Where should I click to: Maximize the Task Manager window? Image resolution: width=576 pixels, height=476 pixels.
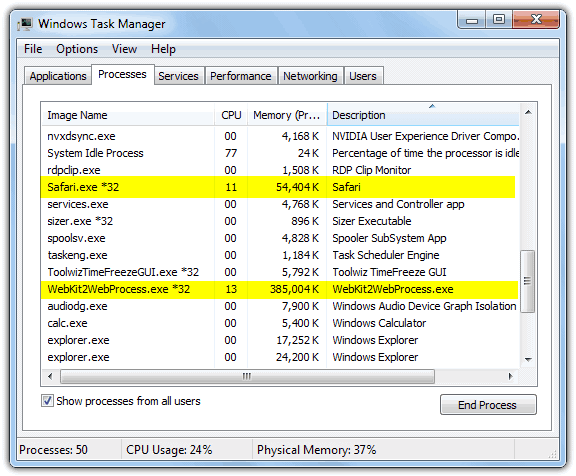point(499,20)
